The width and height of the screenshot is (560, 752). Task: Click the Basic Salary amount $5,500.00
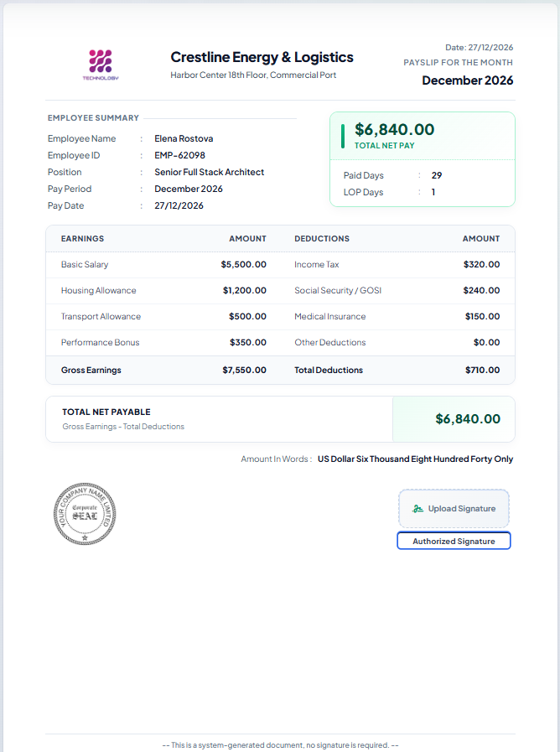(x=244, y=264)
